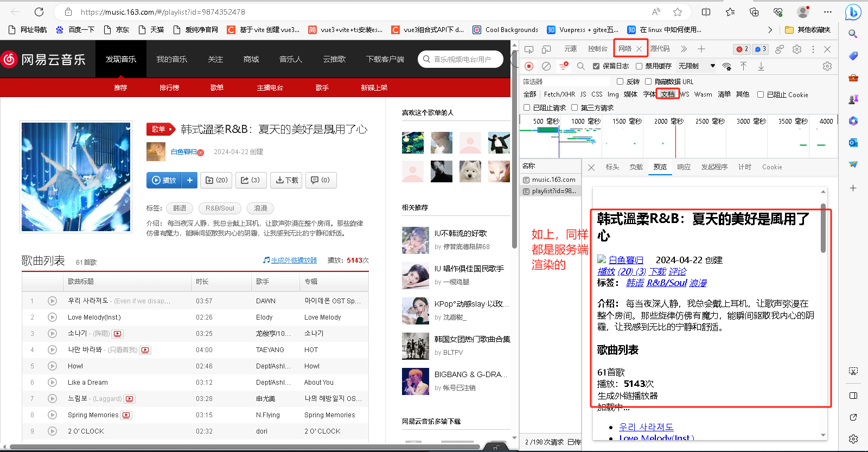Click the 下载 download button
Image resolution: width=868 pixels, height=452 pixels.
click(x=286, y=180)
